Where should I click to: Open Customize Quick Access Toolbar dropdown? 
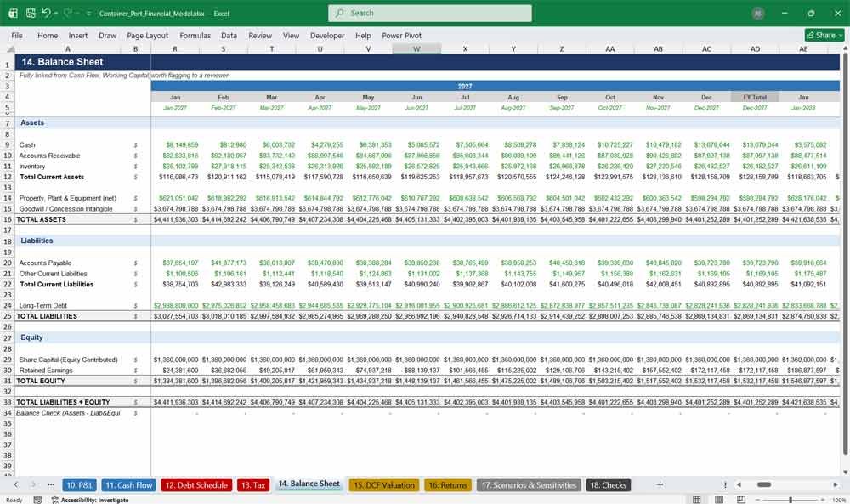pos(88,14)
